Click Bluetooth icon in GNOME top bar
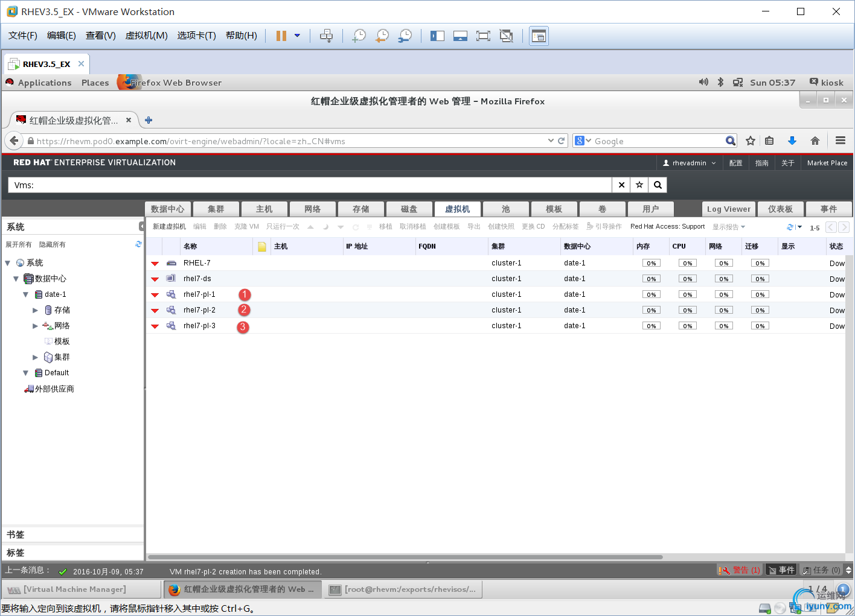The width and height of the screenshot is (855, 616). click(720, 82)
